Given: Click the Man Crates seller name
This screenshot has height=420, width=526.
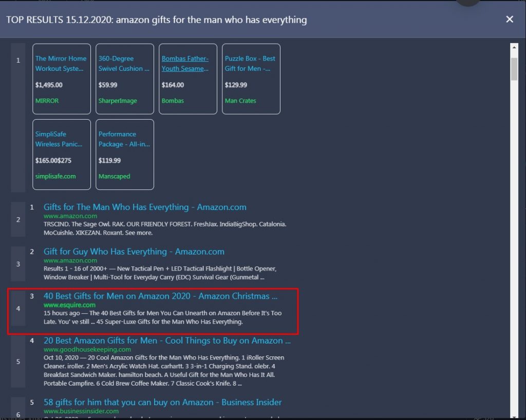Looking at the screenshot, I should (x=240, y=101).
